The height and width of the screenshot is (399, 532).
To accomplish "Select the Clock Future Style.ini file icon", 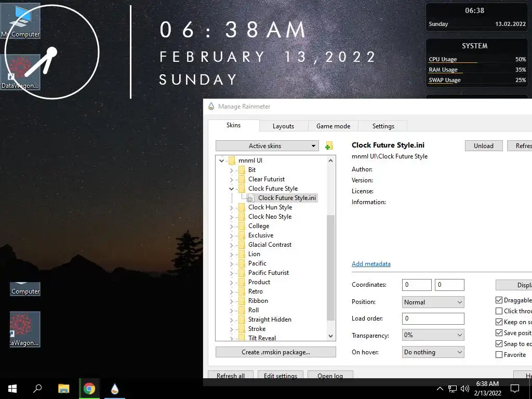I will (x=251, y=198).
